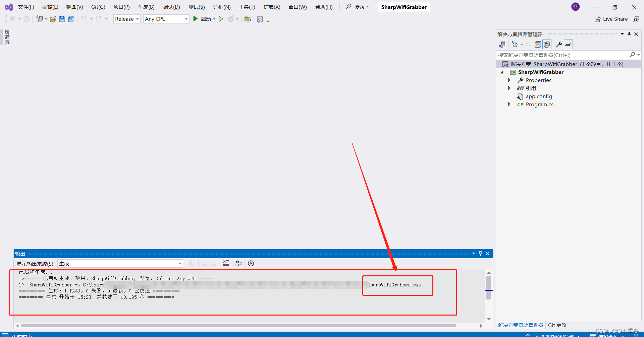Image resolution: width=644 pixels, height=337 pixels.
Task: Open the 文件(F) menu
Action: [x=26, y=7]
